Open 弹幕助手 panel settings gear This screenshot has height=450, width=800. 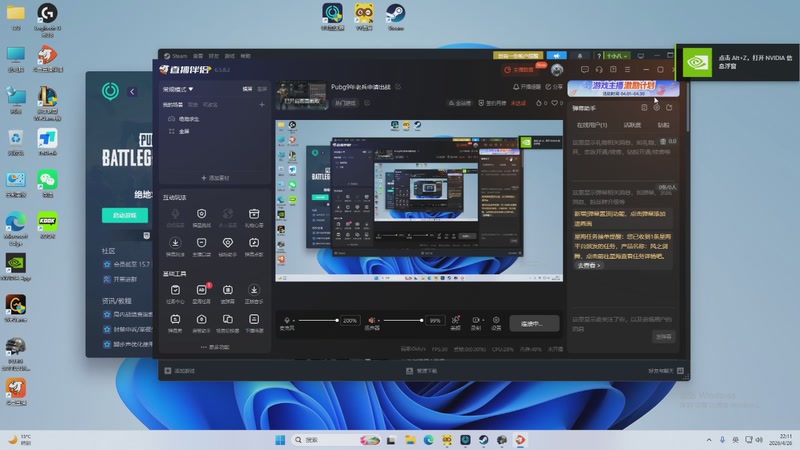pyautogui.click(x=657, y=108)
